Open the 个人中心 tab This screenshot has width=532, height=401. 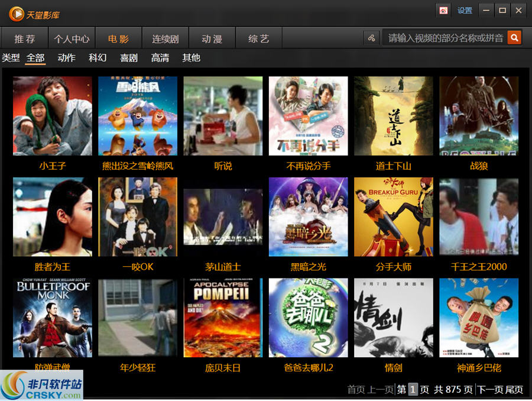tap(72, 38)
